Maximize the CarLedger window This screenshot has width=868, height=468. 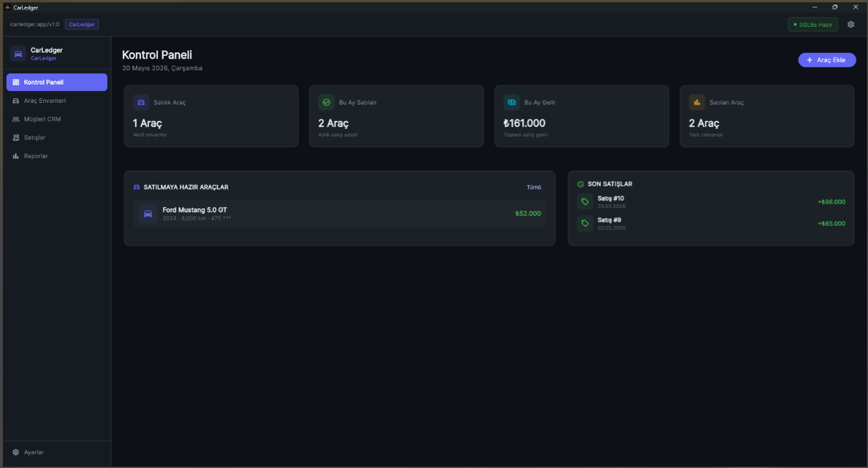tap(835, 7)
